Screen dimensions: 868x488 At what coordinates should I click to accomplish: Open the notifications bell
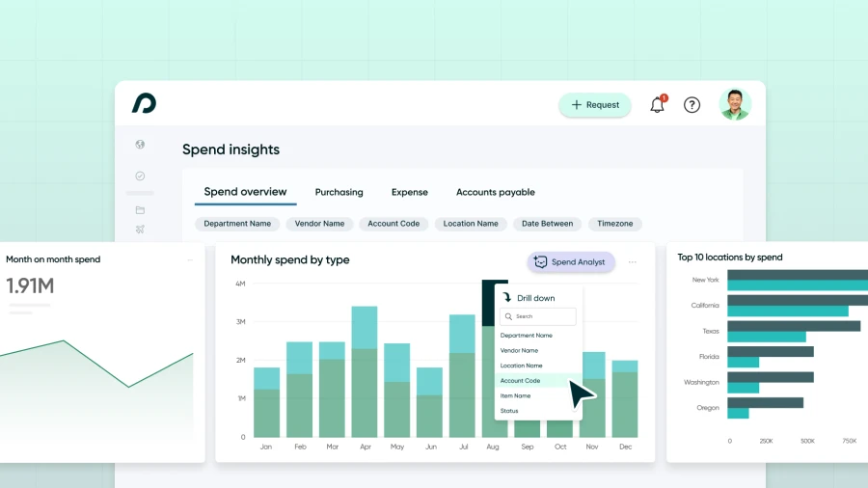coord(658,104)
